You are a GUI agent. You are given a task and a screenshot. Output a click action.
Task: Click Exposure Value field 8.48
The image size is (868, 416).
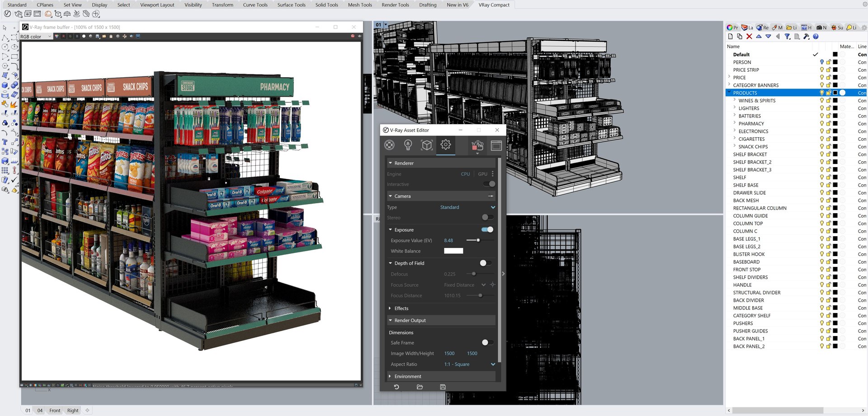[x=448, y=241]
